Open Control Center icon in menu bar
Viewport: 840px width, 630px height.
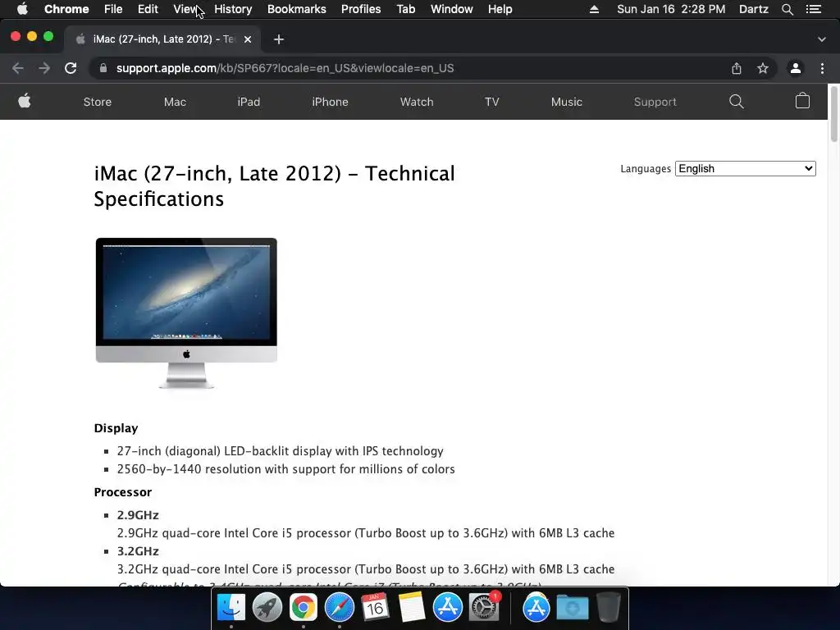point(814,9)
